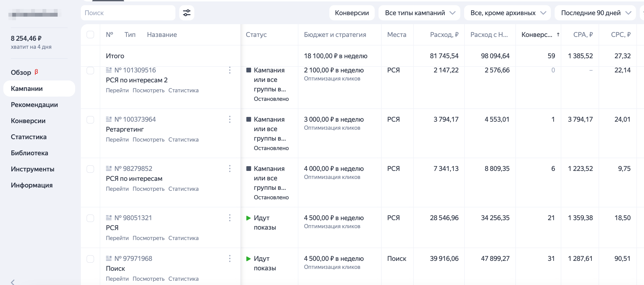Go to Рекомендации in sidebar
644x285 pixels.
[x=34, y=105]
